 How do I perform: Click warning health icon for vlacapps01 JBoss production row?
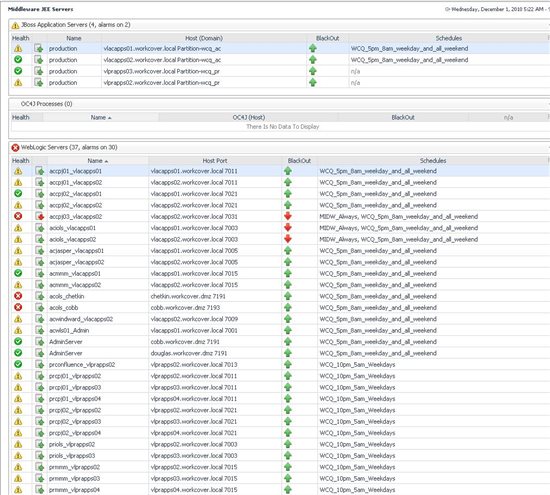[x=18, y=48]
